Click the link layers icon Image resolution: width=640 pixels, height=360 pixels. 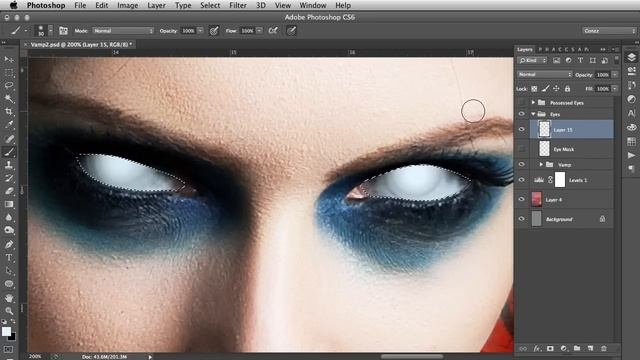(x=523, y=349)
